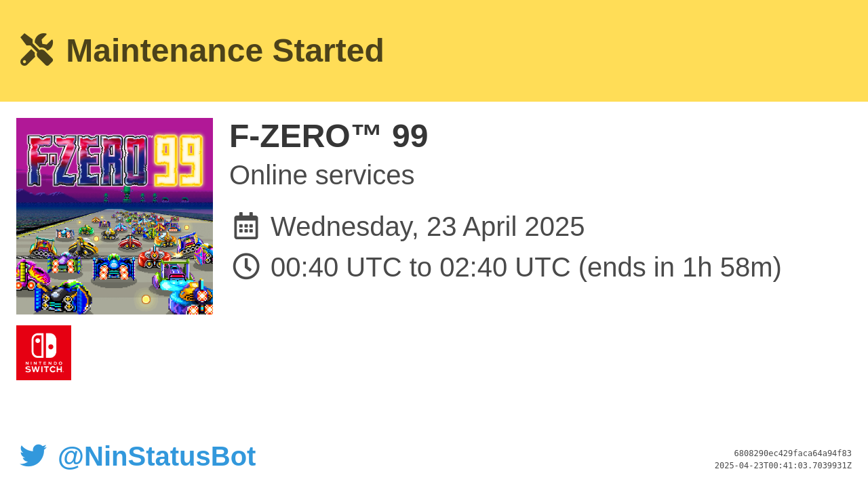The height and width of the screenshot is (488, 868).
Task: Click the 00:40 UTC to 02:40 UTC time range
Action: pos(420,267)
